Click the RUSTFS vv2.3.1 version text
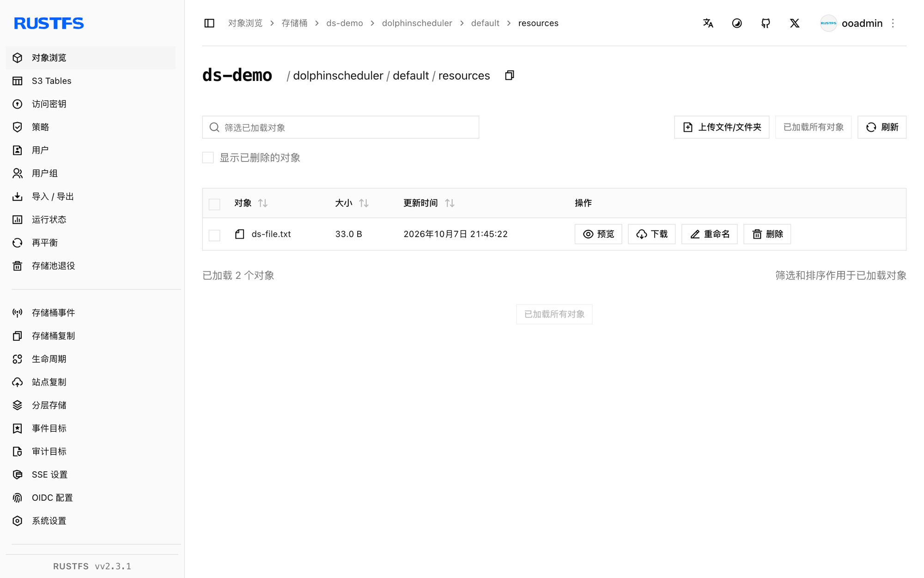Screen dimensions: 924x578 [92, 566]
